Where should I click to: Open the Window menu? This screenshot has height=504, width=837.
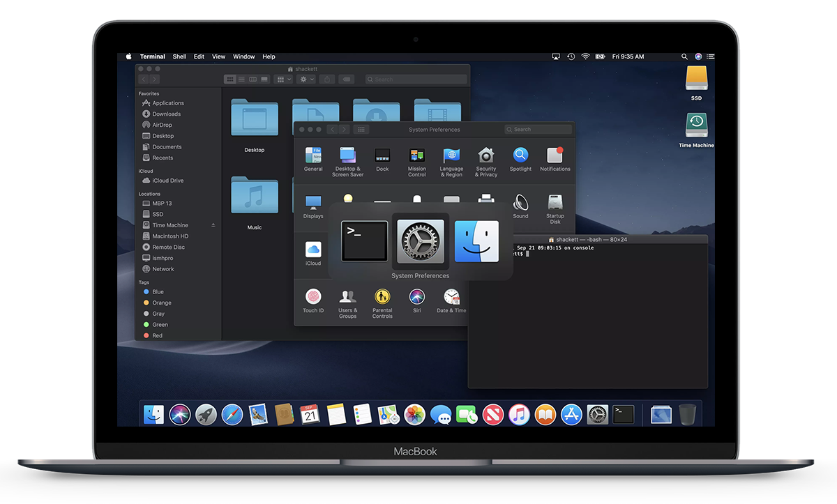point(244,56)
